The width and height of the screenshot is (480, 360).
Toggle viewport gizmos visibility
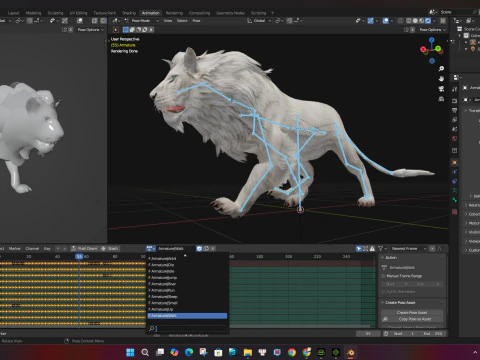[x=371, y=21]
